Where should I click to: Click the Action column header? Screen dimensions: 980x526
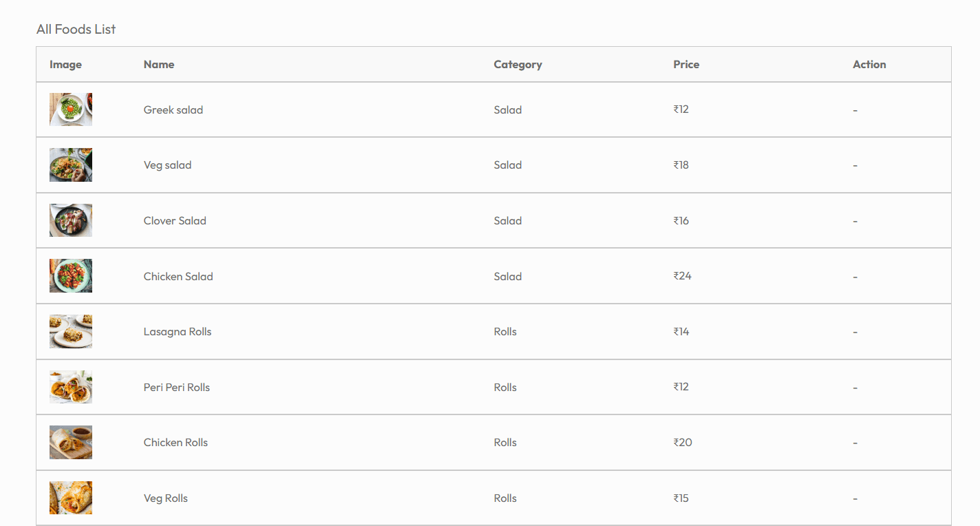[x=869, y=65]
